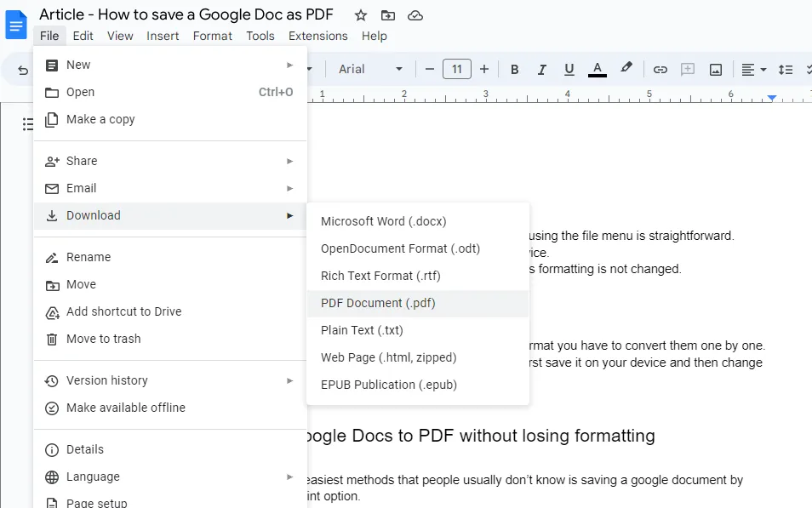Click the font size field showing 11
Screen dimensions: 812x508
click(457, 69)
